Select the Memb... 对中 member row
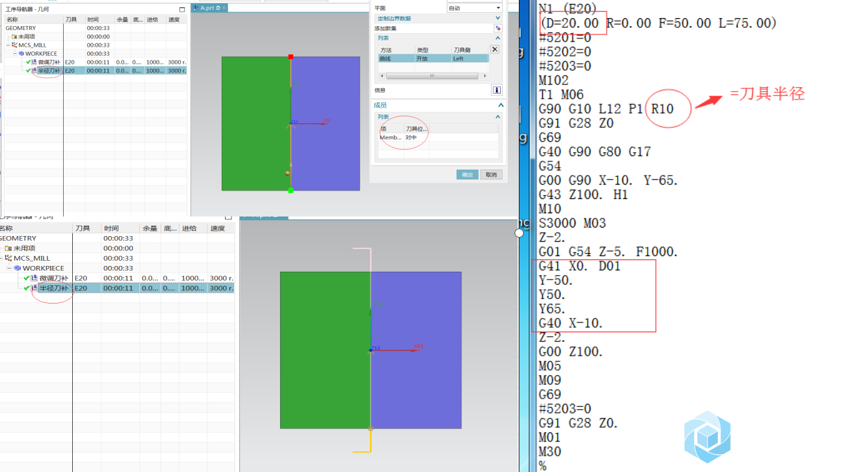Viewport: 868px width, 472px height. tap(438, 137)
